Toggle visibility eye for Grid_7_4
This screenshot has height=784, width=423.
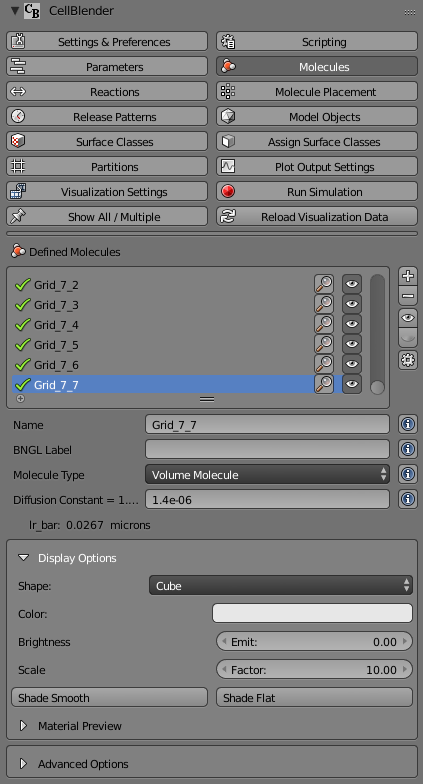(352, 324)
